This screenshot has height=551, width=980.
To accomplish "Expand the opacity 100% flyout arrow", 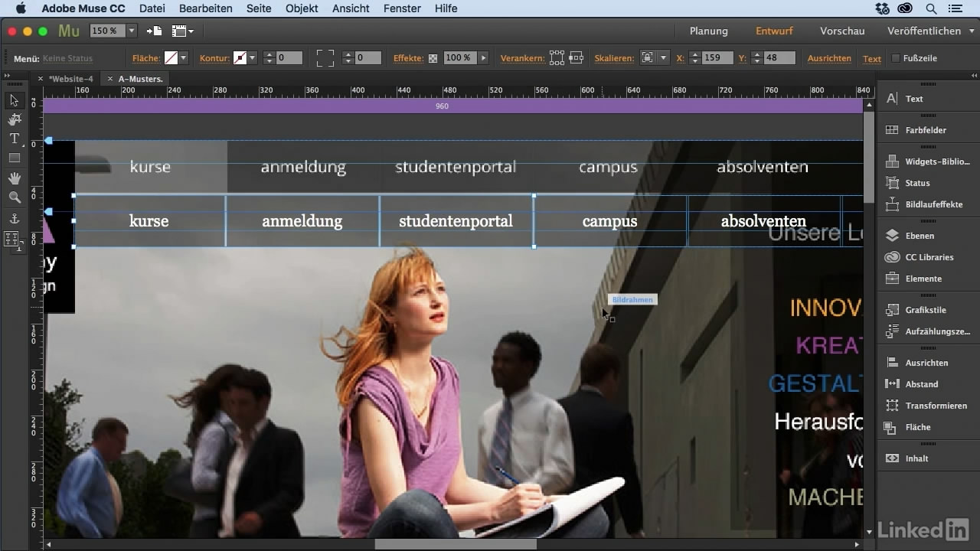I will pos(485,58).
